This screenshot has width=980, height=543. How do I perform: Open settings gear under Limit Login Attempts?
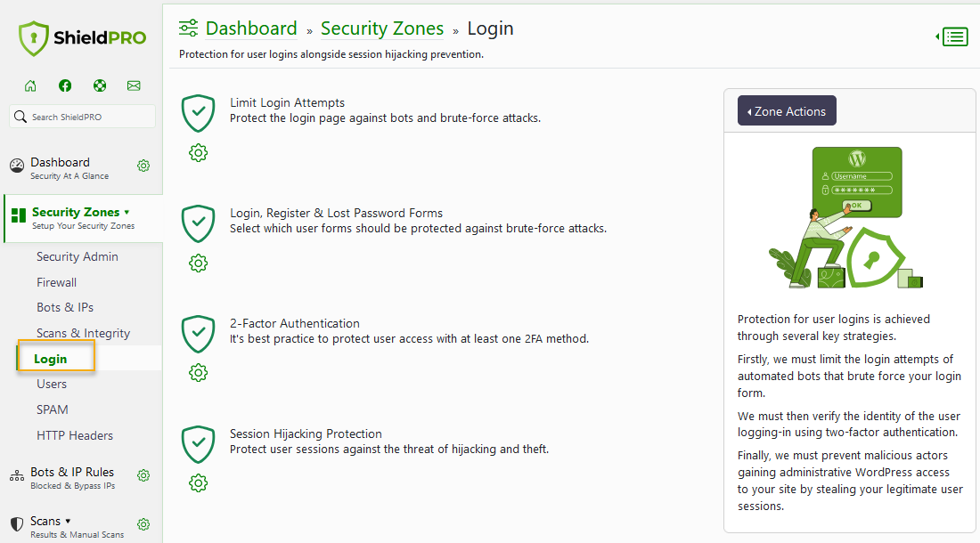pyautogui.click(x=198, y=152)
